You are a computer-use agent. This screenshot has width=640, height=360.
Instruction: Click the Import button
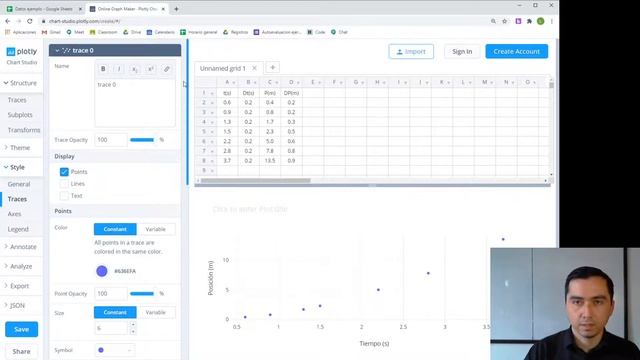[x=411, y=51]
